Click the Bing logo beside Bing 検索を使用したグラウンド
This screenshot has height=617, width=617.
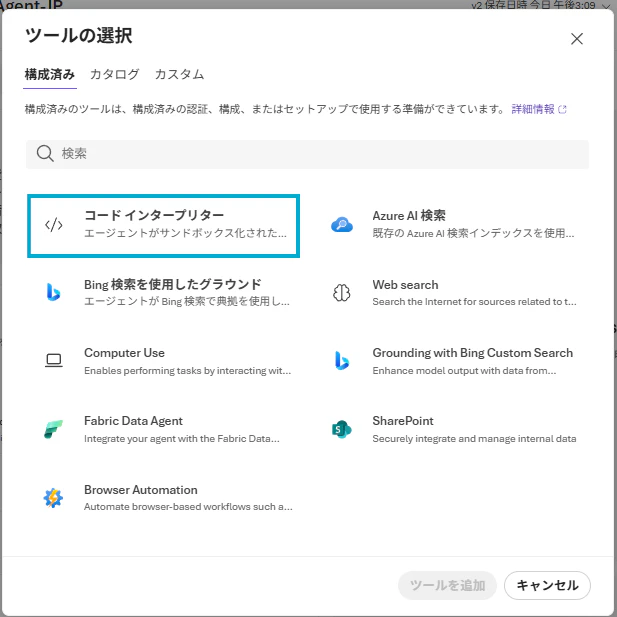pos(54,292)
